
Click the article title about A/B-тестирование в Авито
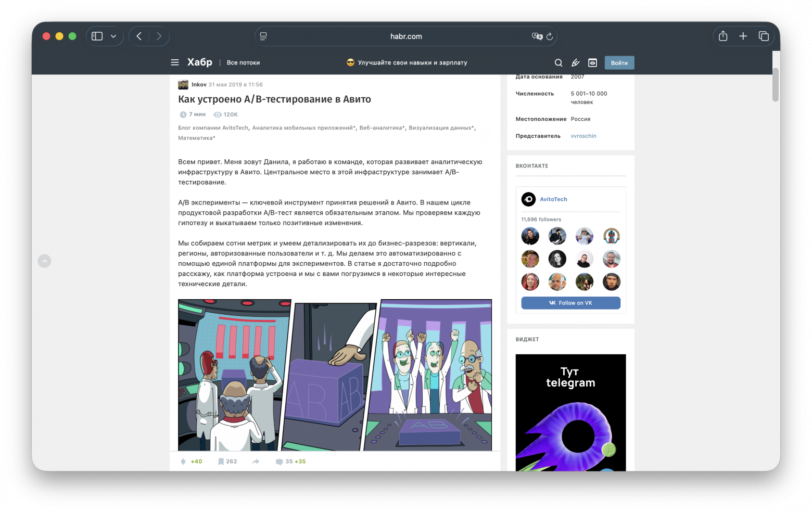[x=274, y=99]
